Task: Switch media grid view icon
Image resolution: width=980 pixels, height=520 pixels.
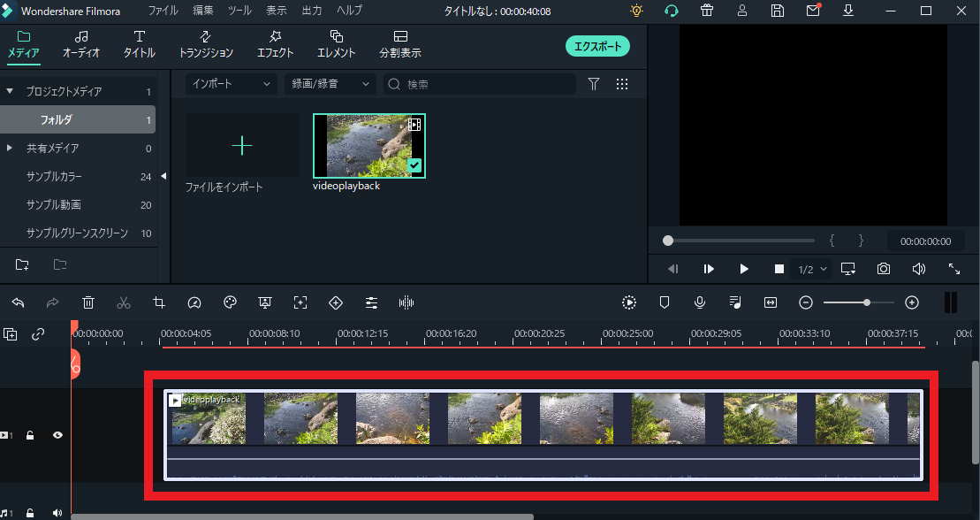Action: pyautogui.click(x=622, y=84)
